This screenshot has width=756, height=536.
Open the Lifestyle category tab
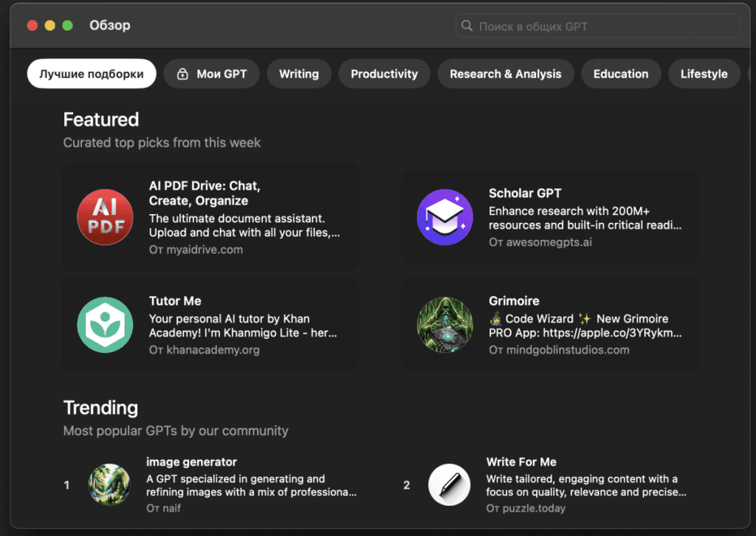(704, 74)
